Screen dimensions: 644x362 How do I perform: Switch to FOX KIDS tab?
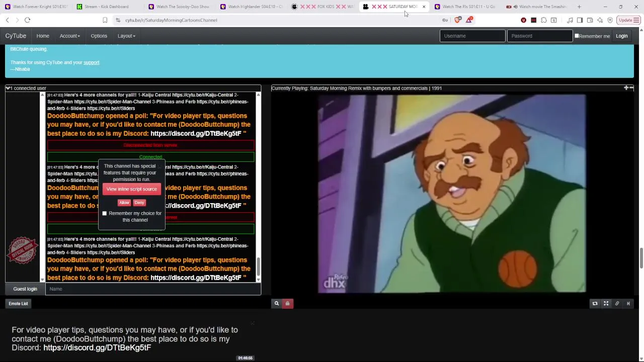[x=324, y=7]
